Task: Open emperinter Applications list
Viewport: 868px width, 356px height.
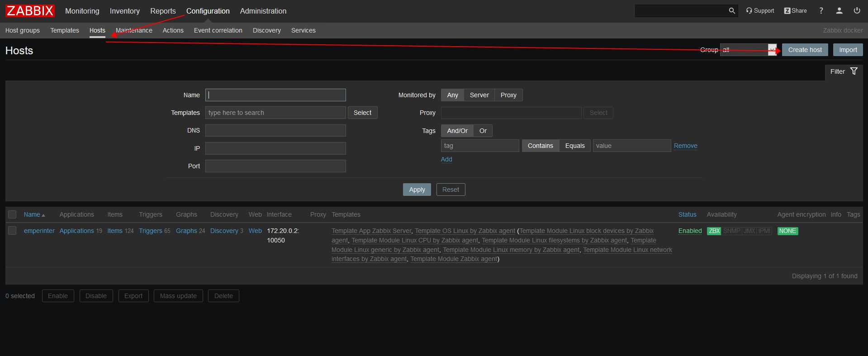Action: (x=77, y=231)
